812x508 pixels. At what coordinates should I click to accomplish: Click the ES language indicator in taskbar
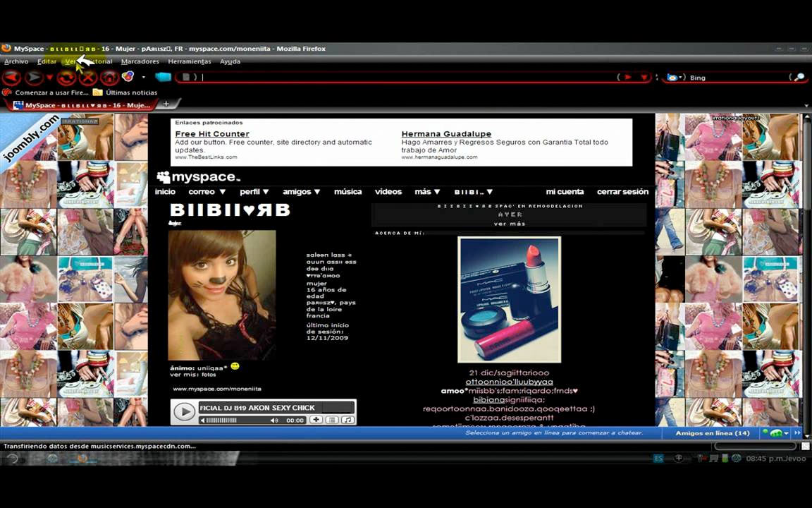pos(658,458)
